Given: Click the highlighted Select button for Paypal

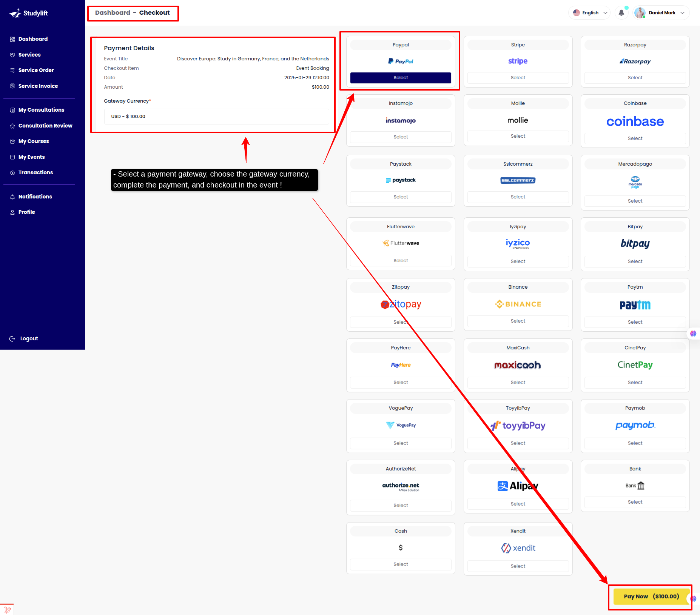Looking at the screenshot, I should pyautogui.click(x=401, y=78).
